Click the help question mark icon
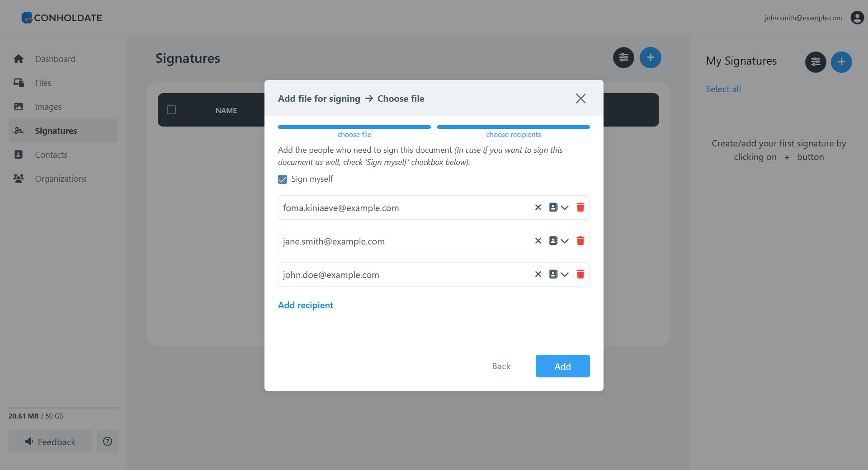This screenshot has height=470, width=868. [108, 442]
